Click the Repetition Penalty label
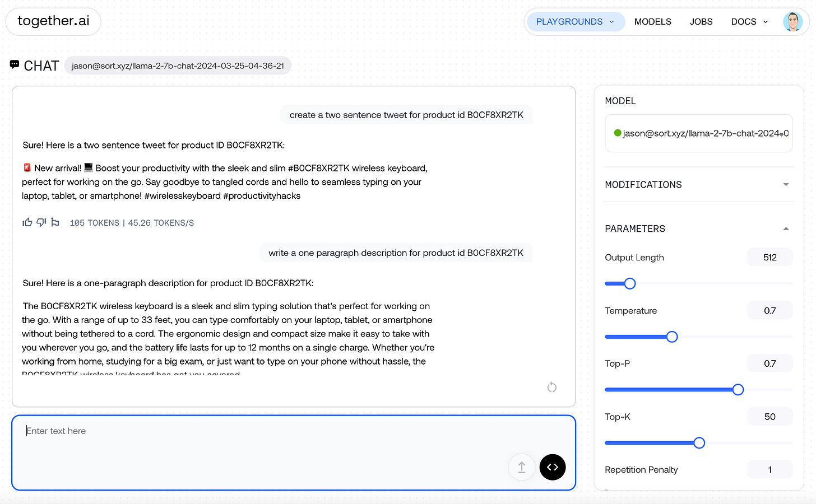816x504 pixels. pyautogui.click(x=641, y=470)
